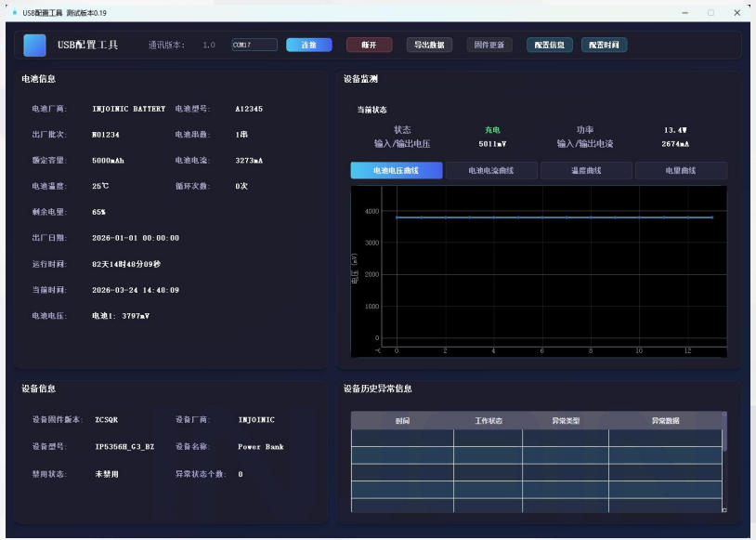The height and width of the screenshot is (540, 756).
Task: Click the device name Power Bank
Action: [x=261, y=447]
